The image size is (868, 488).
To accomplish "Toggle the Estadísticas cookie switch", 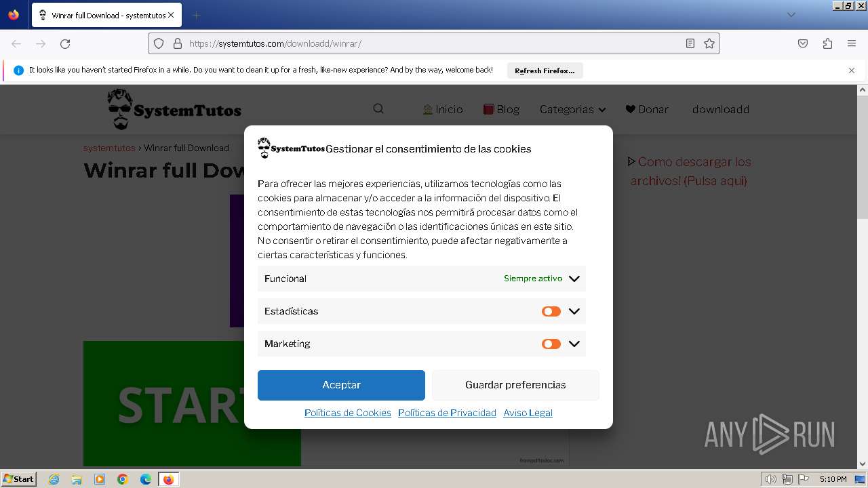I will 551,311.
